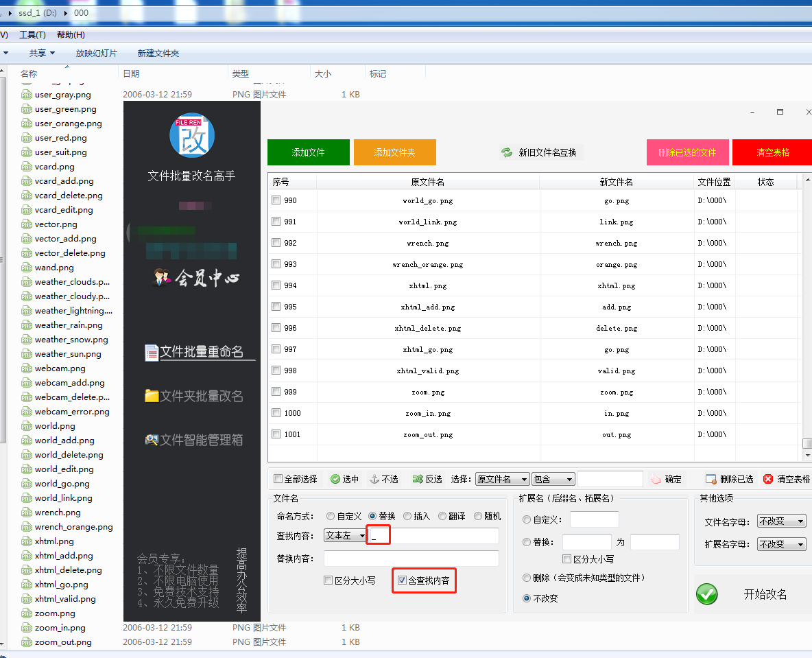Click the weather_sun.png file icon in Explorer
812x658 pixels.
27,354
